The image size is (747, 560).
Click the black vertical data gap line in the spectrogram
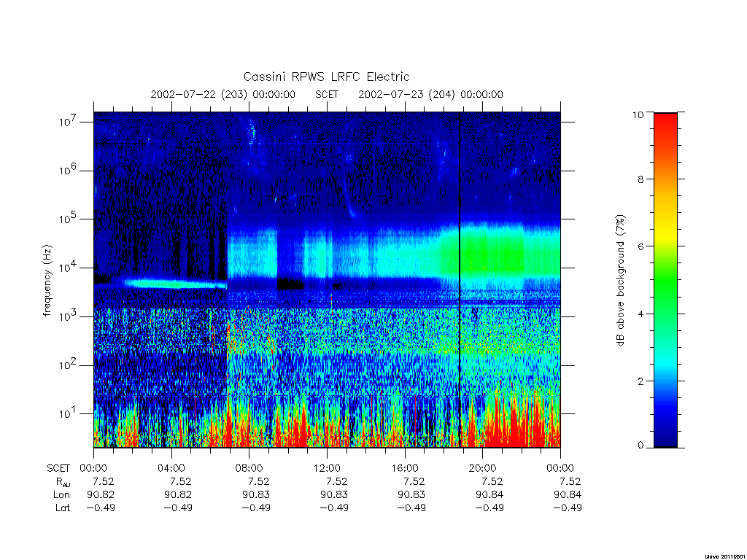tap(460, 280)
